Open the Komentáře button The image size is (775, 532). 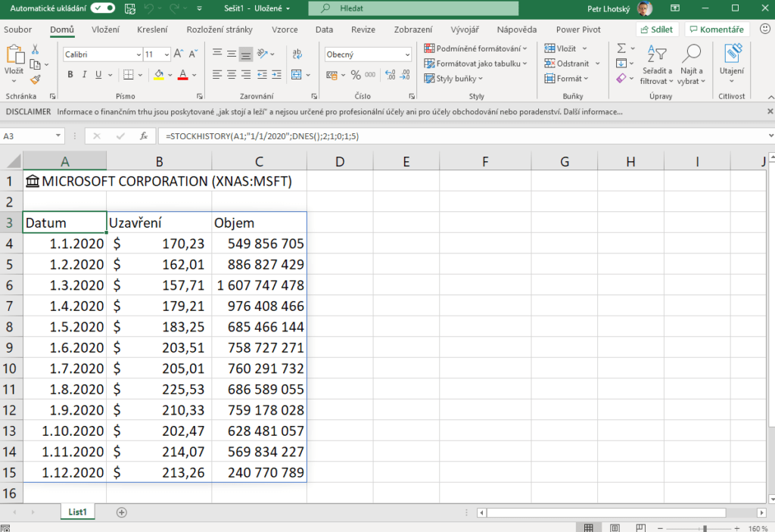717,30
